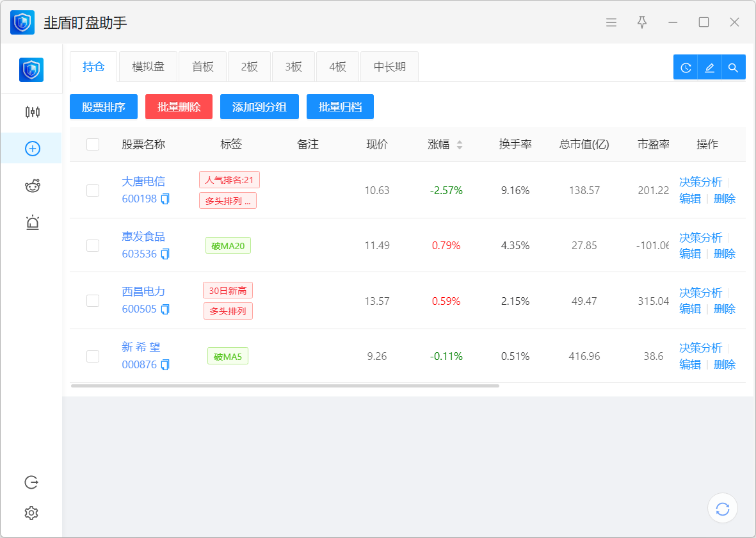Image resolution: width=756 pixels, height=538 pixels.
Task: Click the history clock icon button
Action: click(686, 67)
